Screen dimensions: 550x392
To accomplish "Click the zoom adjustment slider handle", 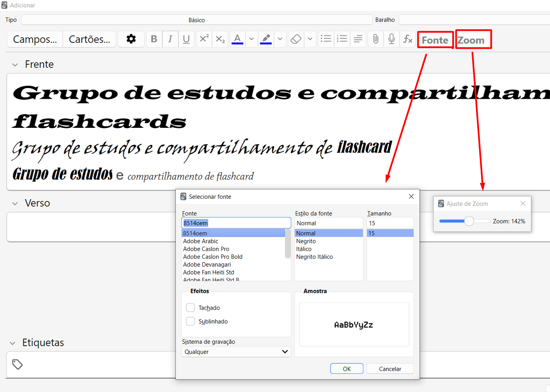I will tap(469, 221).
